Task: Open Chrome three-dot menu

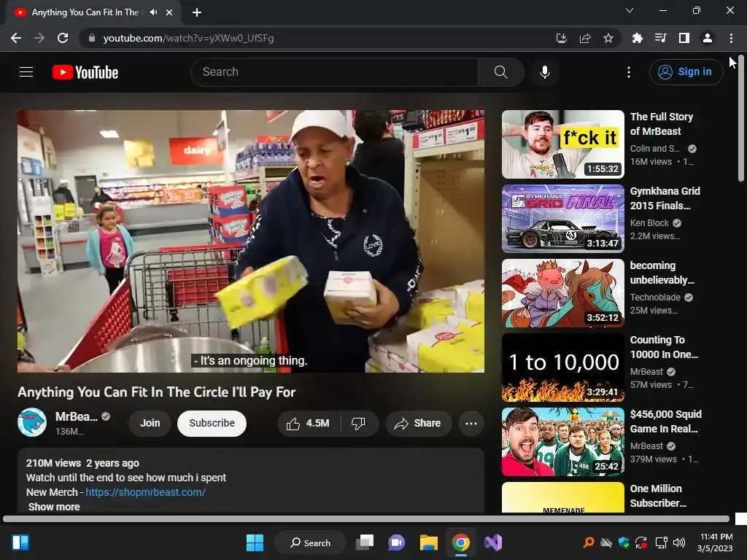Action: point(731,38)
